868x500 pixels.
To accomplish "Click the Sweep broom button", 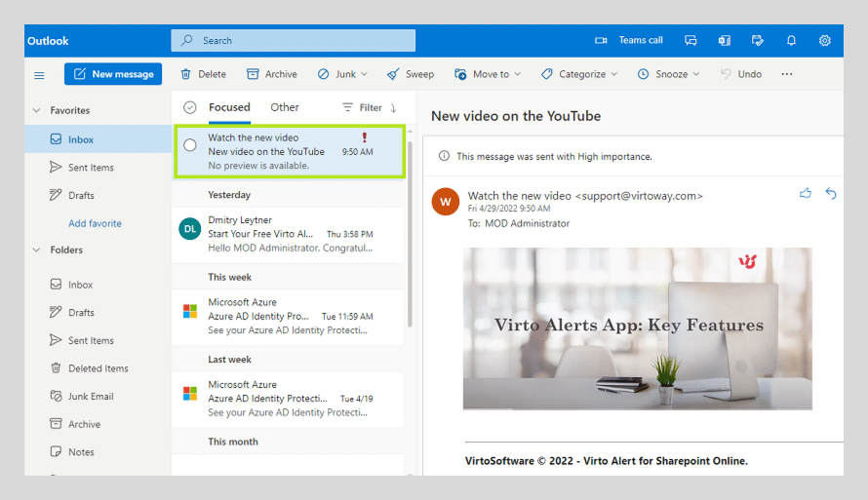I will pos(411,74).
